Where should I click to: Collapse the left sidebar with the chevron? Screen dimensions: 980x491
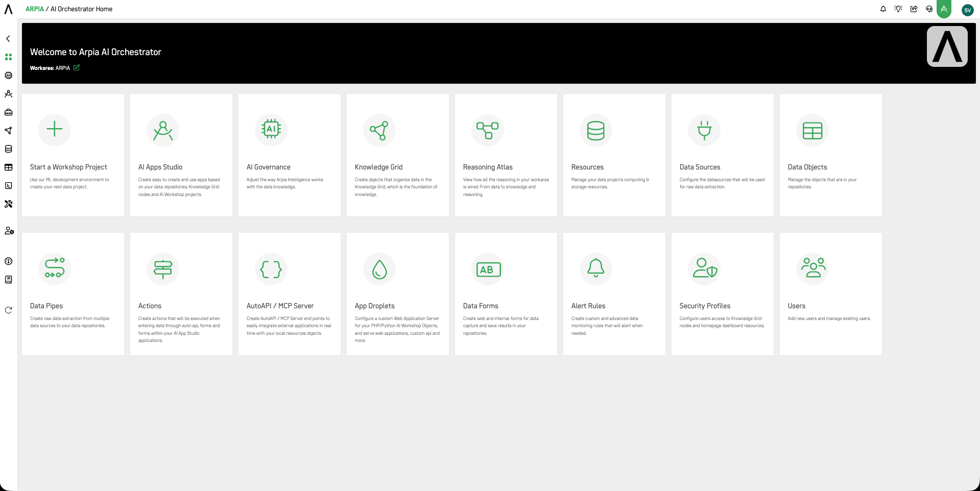(8, 39)
